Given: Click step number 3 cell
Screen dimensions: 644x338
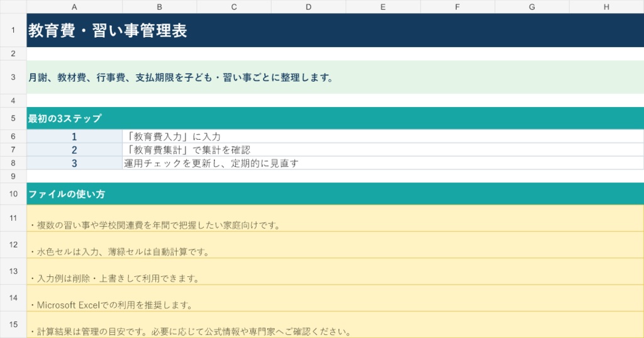Looking at the screenshot, I should click(x=74, y=163).
